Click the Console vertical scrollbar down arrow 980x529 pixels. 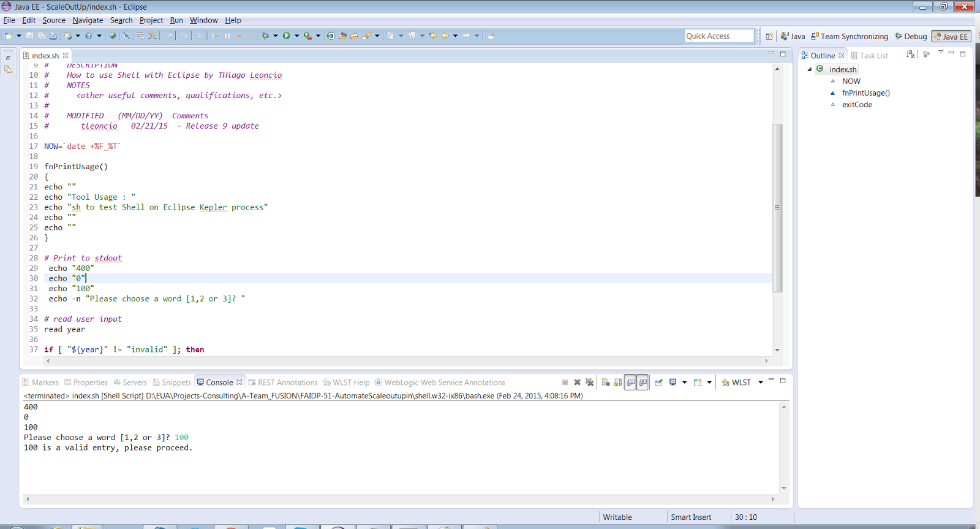pyautogui.click(x=783, y=489)
